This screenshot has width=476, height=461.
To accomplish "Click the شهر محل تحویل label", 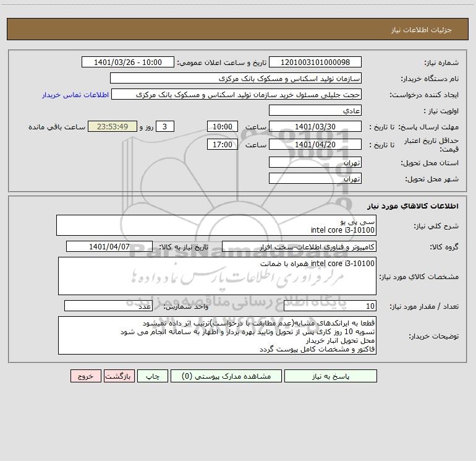I will click(432, 179).
